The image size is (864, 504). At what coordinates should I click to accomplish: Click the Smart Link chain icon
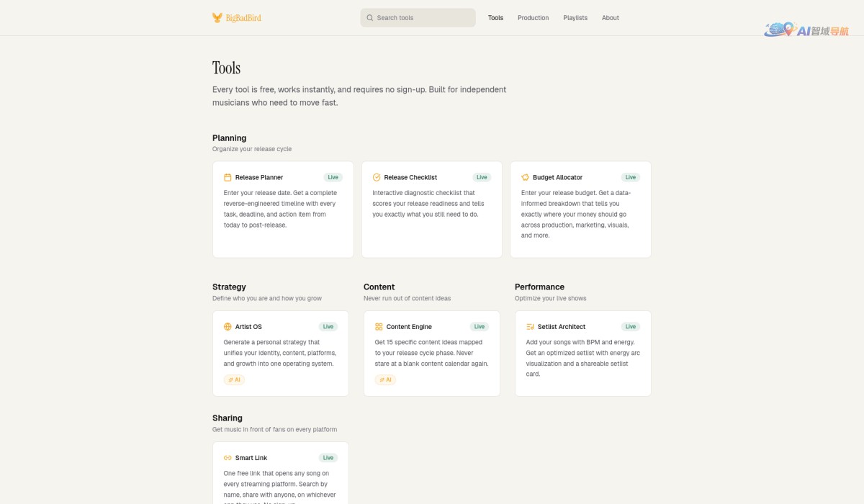coord(228,458)
